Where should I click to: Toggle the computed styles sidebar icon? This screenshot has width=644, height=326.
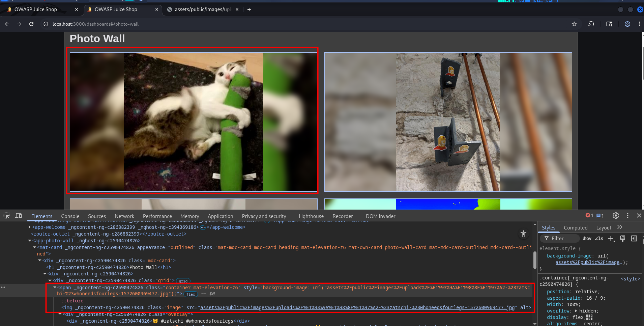634,239
